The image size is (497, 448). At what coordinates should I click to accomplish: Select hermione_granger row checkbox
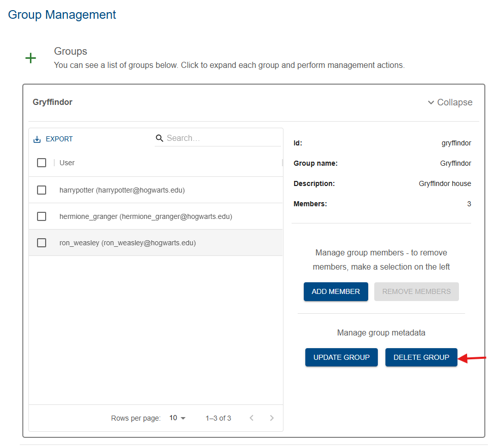(x=42, y=216)
